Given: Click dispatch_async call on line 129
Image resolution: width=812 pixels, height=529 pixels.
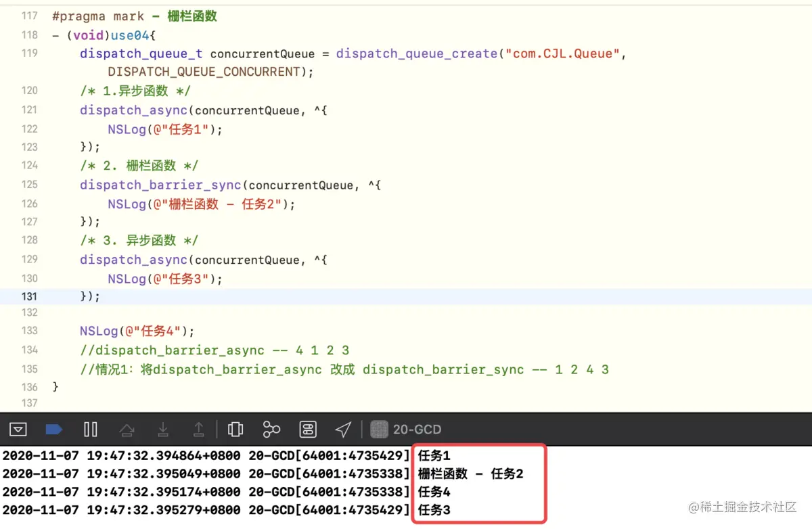Looking at the screenshot, I should [x=134, y=259].
